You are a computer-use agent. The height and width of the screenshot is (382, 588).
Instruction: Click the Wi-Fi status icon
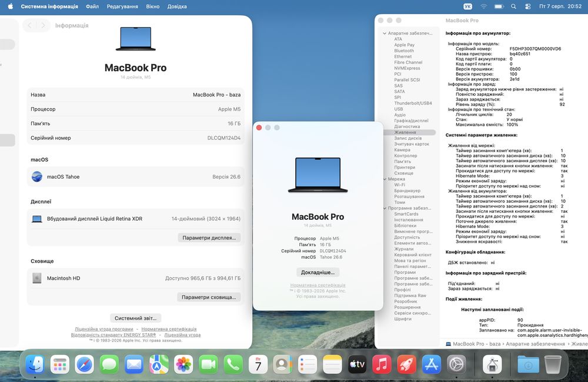484,6
